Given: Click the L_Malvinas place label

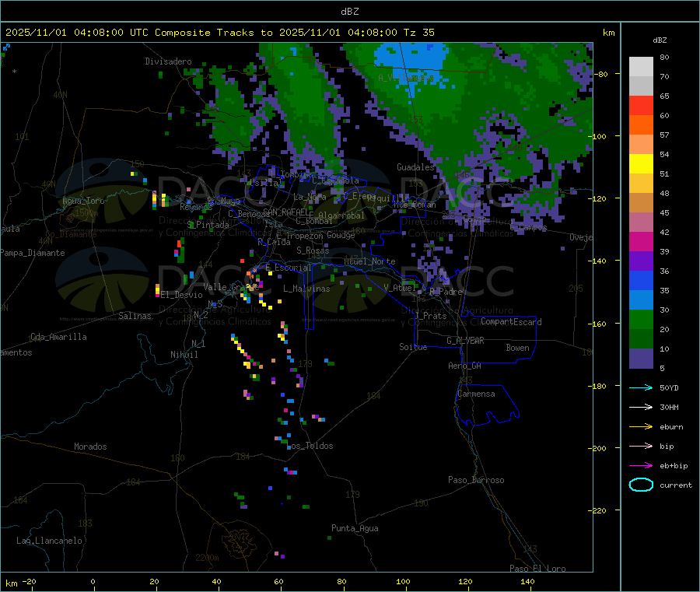Looking at the screenshot, I should 306,289.
